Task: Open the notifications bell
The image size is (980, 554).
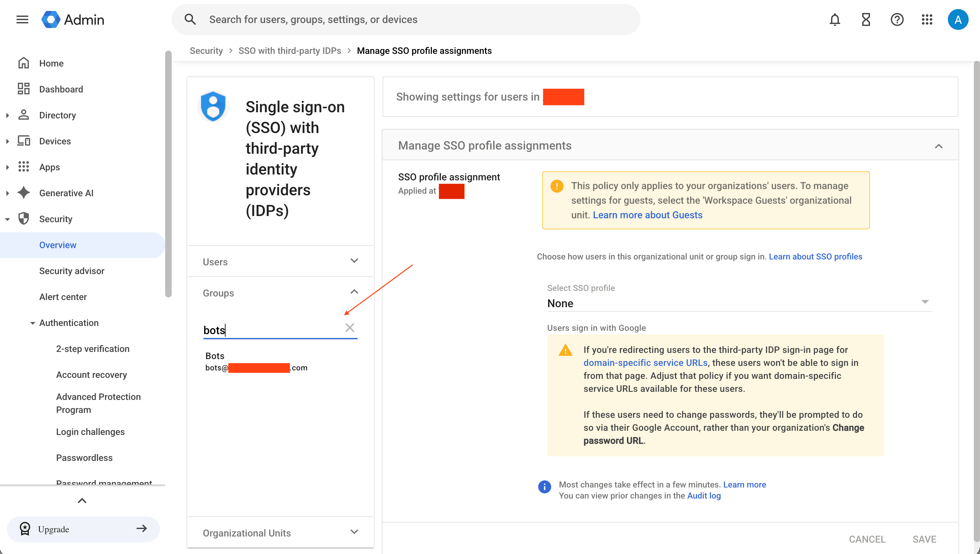Action: pos(834,19)
